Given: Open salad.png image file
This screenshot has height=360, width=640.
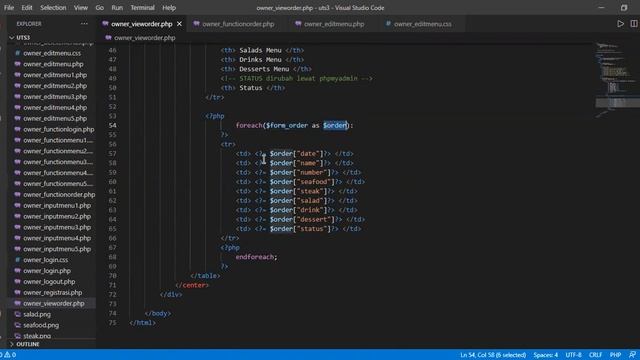Looking at the screenshot, I should (37, 315).
